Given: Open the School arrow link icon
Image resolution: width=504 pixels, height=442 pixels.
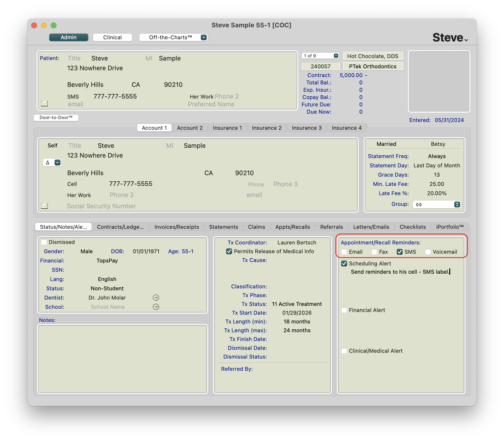Looking at the screenshot, I should coord(156,307).
